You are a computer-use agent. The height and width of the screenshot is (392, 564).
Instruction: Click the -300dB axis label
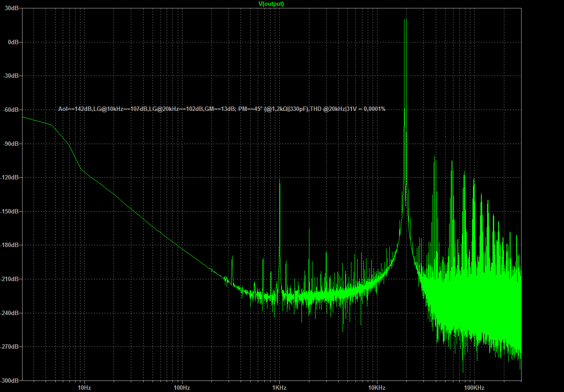pyautogui.click(x=9, y=381)
